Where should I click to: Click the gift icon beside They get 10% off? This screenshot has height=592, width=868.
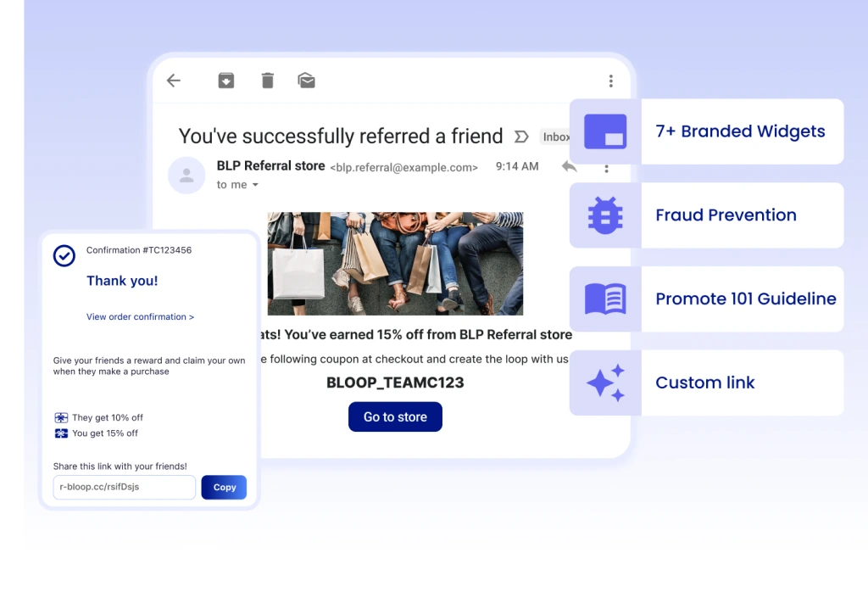click(61, 417)
